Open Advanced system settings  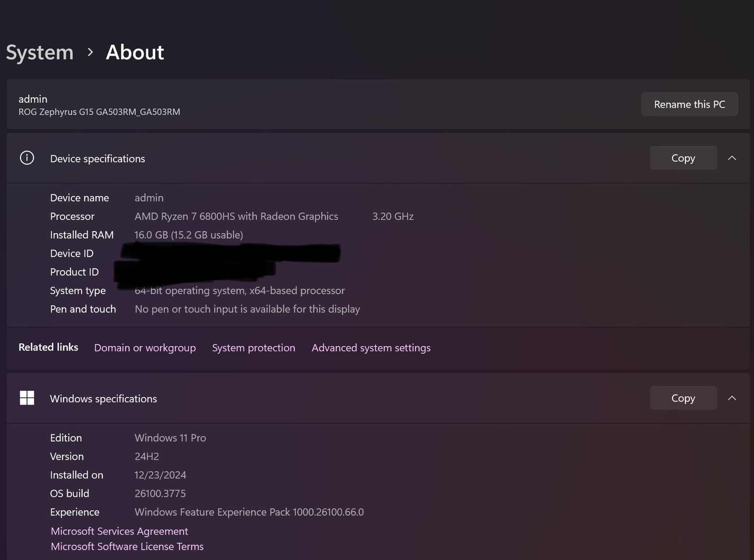tap(371, 348)
